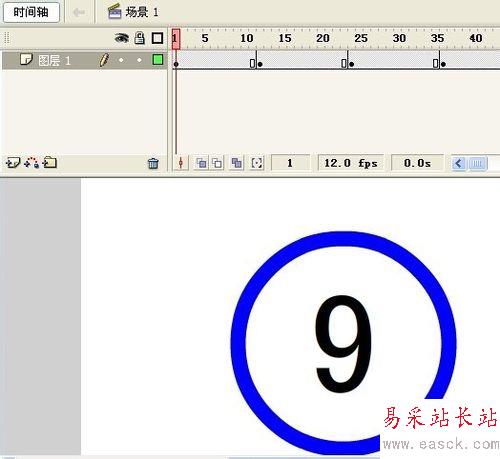500x459 pixels.
Task: Click the back arrow beside 场景 1
Action: pyautogui.click(x=79, y=13)
